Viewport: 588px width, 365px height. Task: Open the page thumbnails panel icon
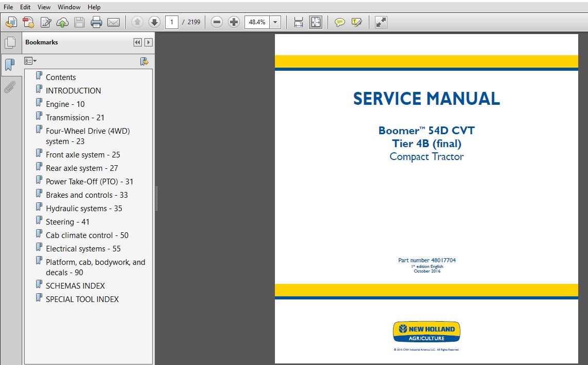pyautogui.click(x=10, y=42)
